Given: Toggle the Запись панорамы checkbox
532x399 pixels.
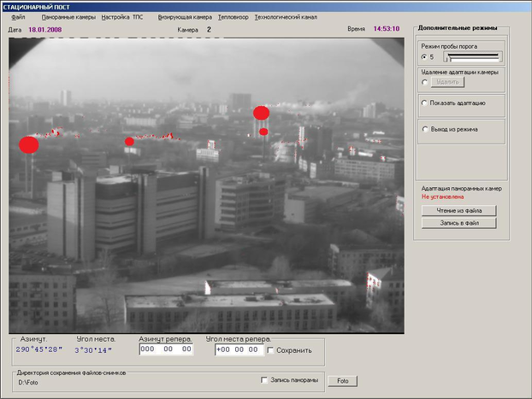Looking at the screenshot, I should (264, 380).
